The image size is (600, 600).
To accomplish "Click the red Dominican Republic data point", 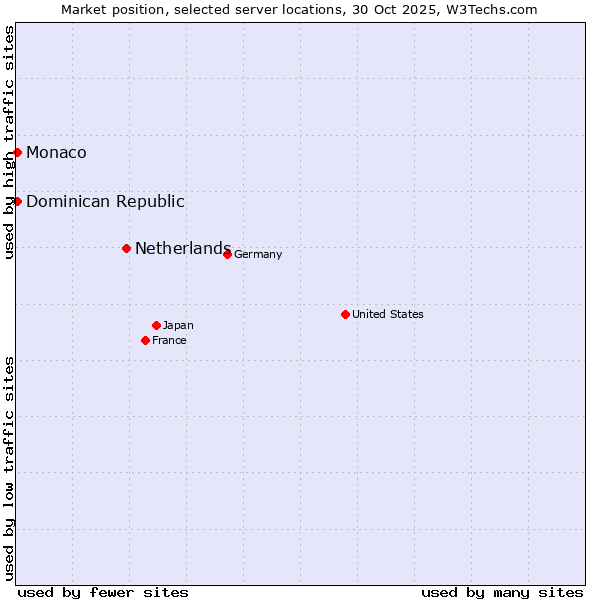I will [x=18, y=201].
